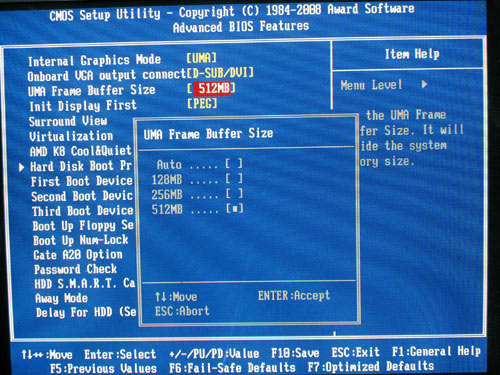This screenshot has height=375, width=500.
Task: Click the Hard Disk Boot Priority arrow
Action: [x=21, y=167]
